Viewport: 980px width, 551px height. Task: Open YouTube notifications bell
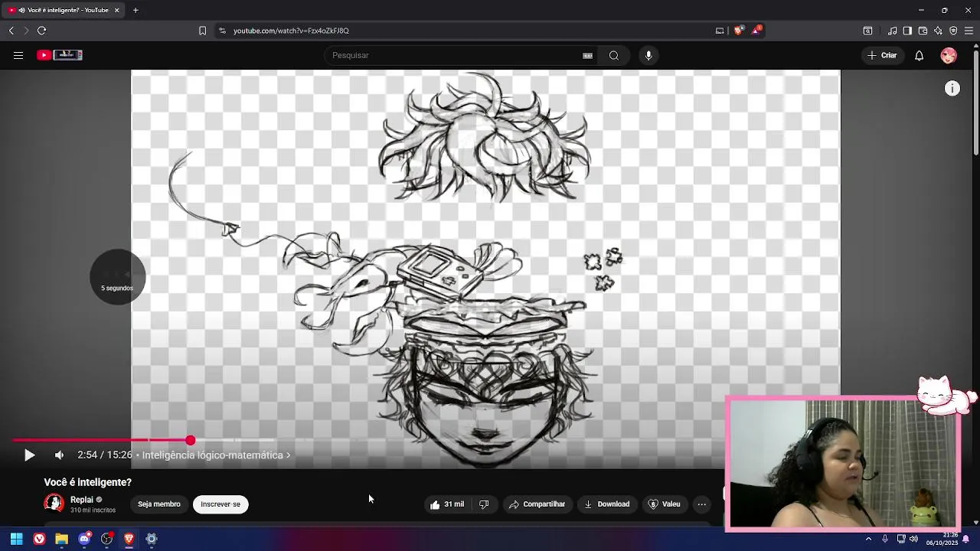pos(919,55)
